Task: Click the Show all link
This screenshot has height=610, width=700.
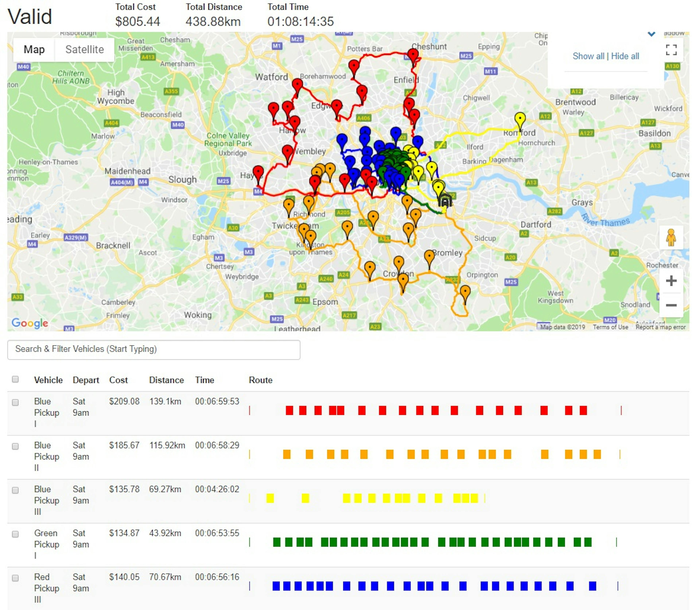Action: [588, 56]
